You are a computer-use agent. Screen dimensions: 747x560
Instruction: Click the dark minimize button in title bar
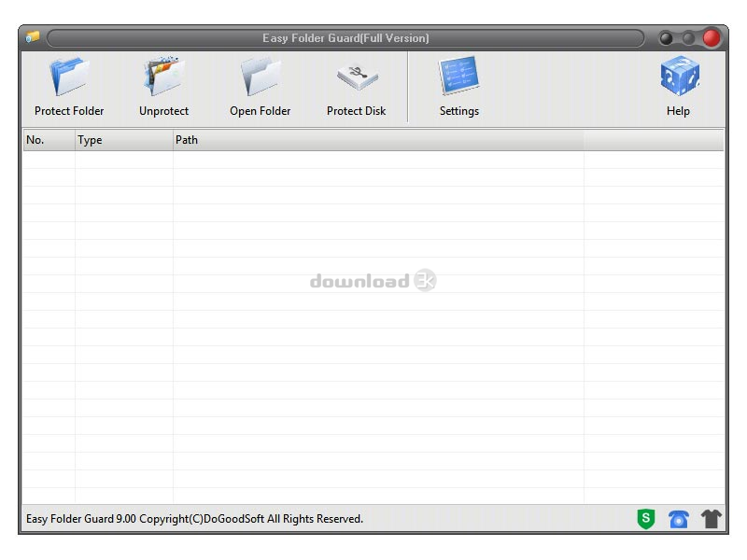(x=666, y=38)
